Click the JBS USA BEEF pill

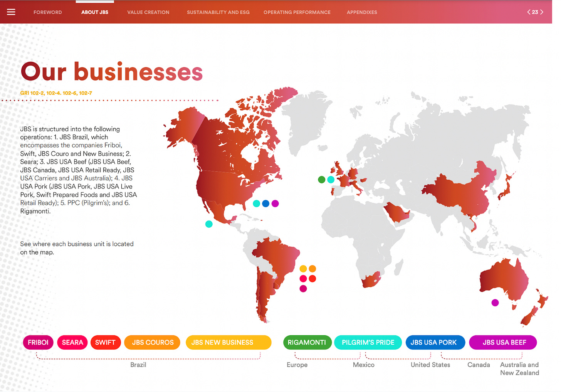pos(503,342)
